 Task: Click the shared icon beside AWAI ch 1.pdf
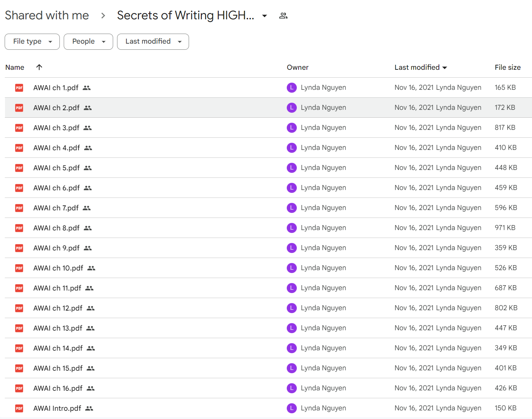(x=87, y=88)
